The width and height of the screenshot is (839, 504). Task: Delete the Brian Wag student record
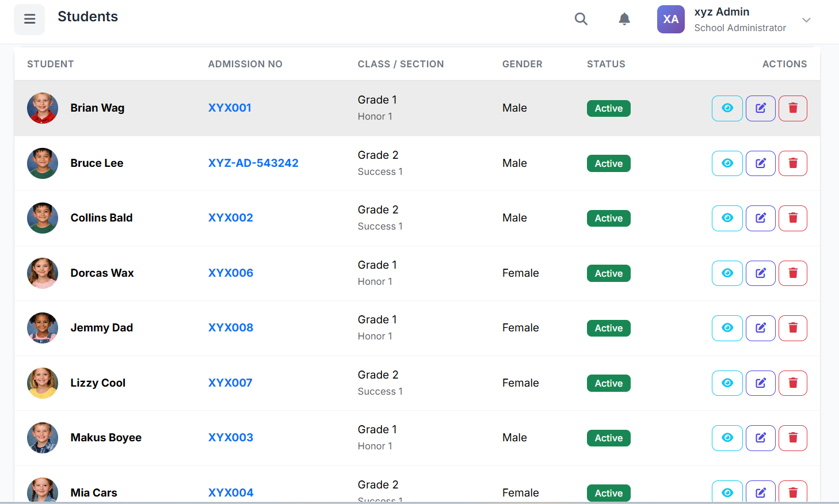(792, 108)
